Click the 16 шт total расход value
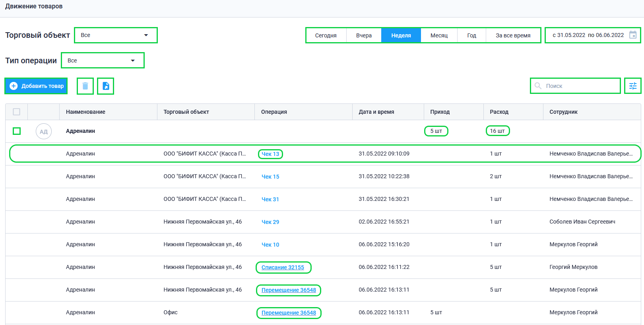Image resolution: width=644 pixels, height=325 pixels. click(x=497, y=131)
